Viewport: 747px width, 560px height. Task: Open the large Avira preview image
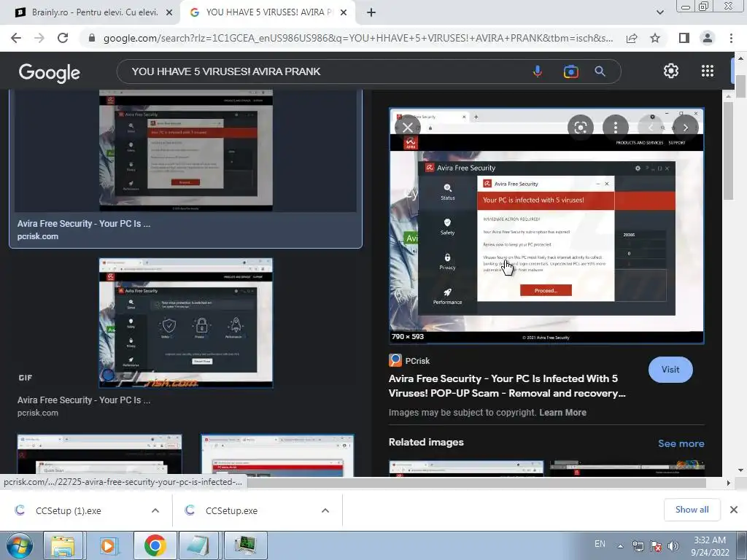(x=546, y=225)
